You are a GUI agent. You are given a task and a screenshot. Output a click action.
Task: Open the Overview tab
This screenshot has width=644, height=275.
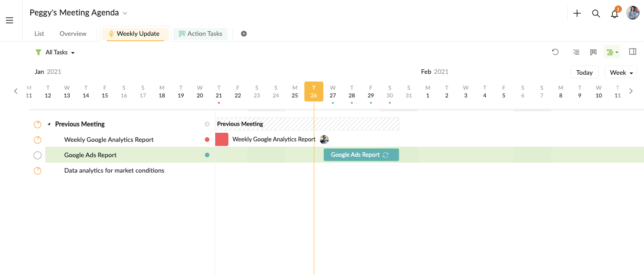tap(73, 34)
